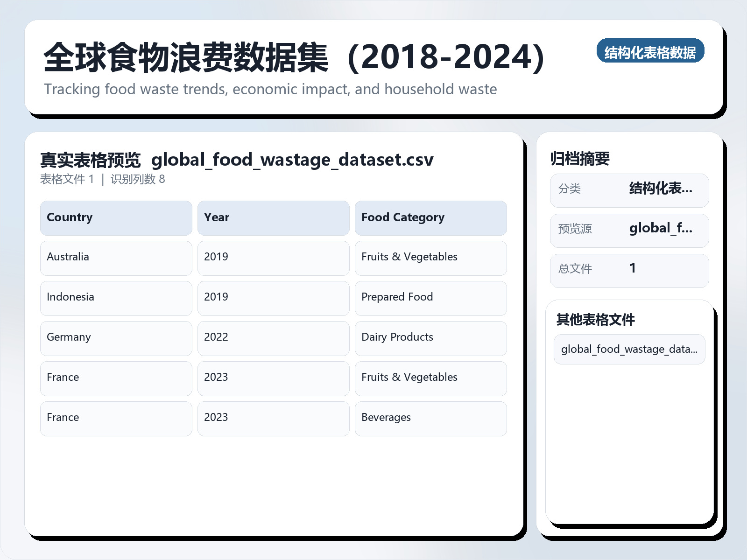Expand the global_food_wastage_data... file in 其他表格文件
This screenshot has width=747, height=560.
pyautogui.click(x=629, y=349)
